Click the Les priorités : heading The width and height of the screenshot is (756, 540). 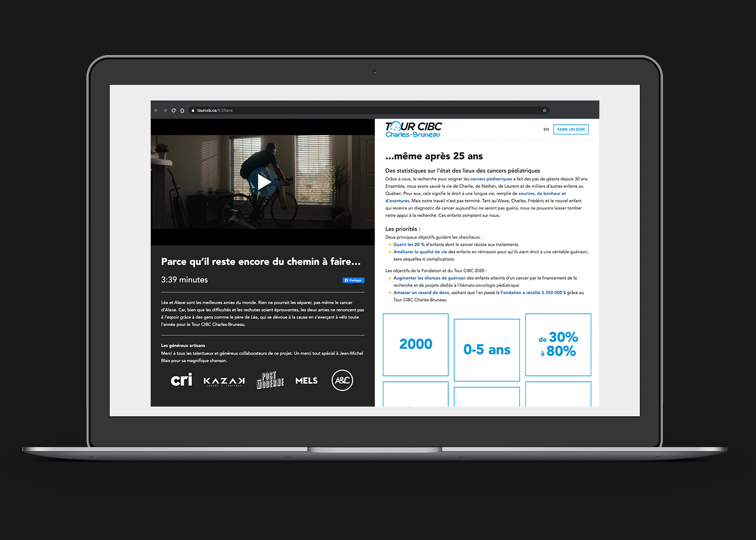[403, 229]
